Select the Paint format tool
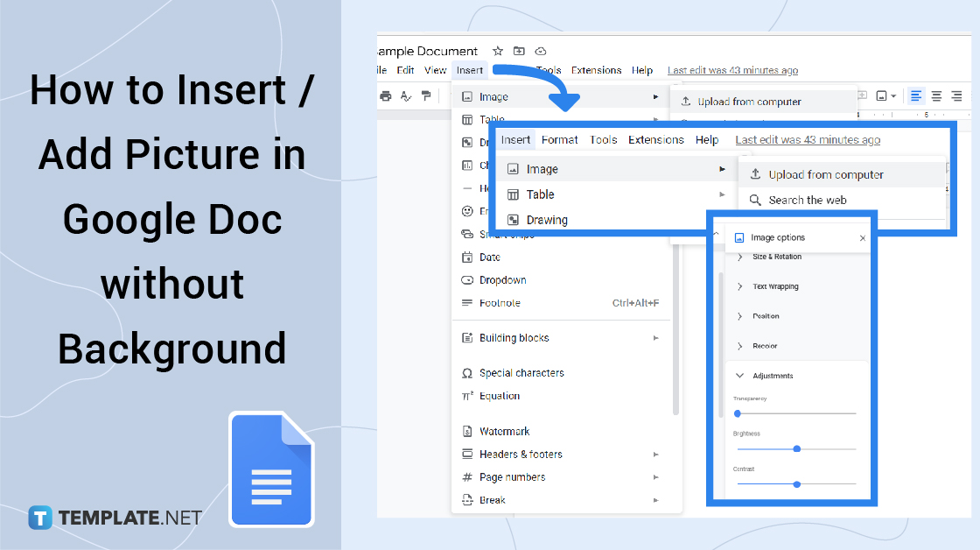The image size is (980, 550). (426, 95)
